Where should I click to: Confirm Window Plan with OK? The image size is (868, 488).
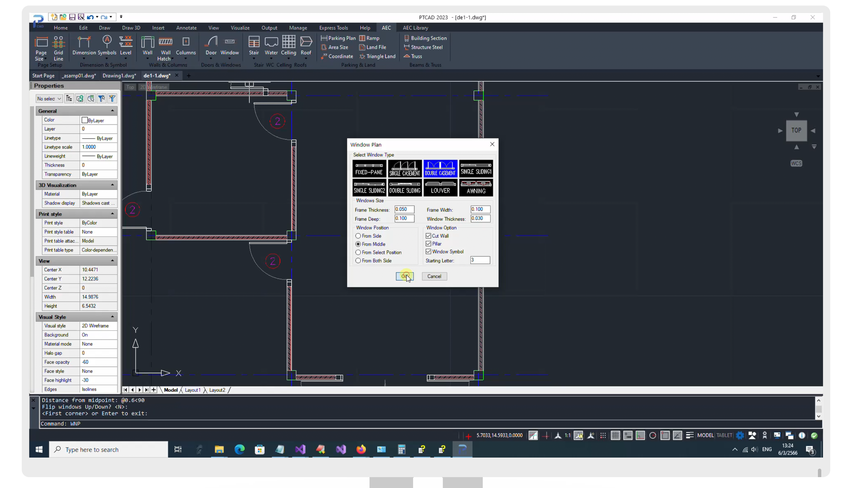404,276
